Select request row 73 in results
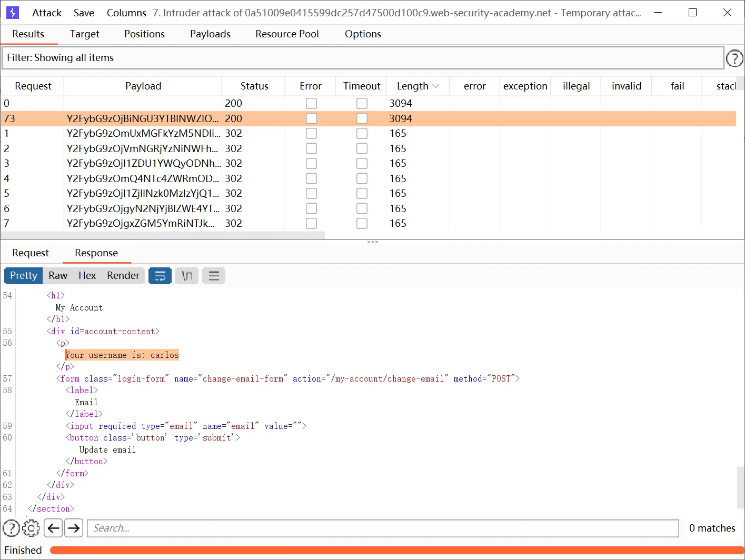 click(369, 118)
